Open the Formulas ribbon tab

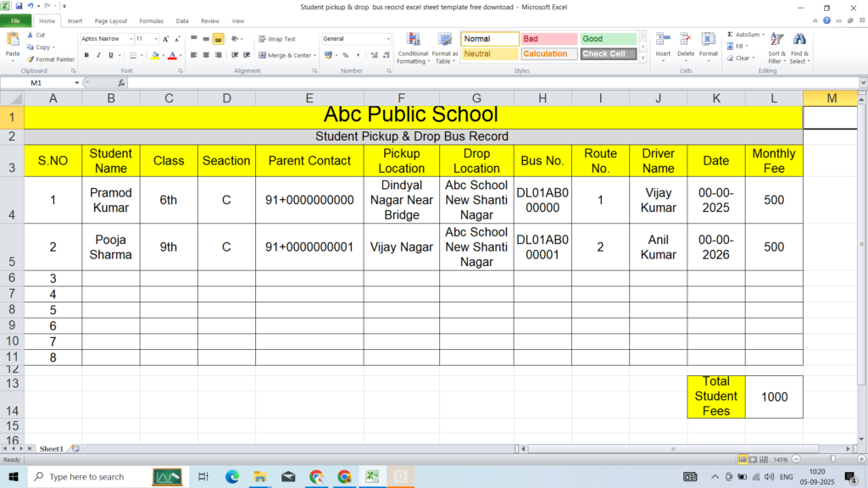[x=152, y=20]
